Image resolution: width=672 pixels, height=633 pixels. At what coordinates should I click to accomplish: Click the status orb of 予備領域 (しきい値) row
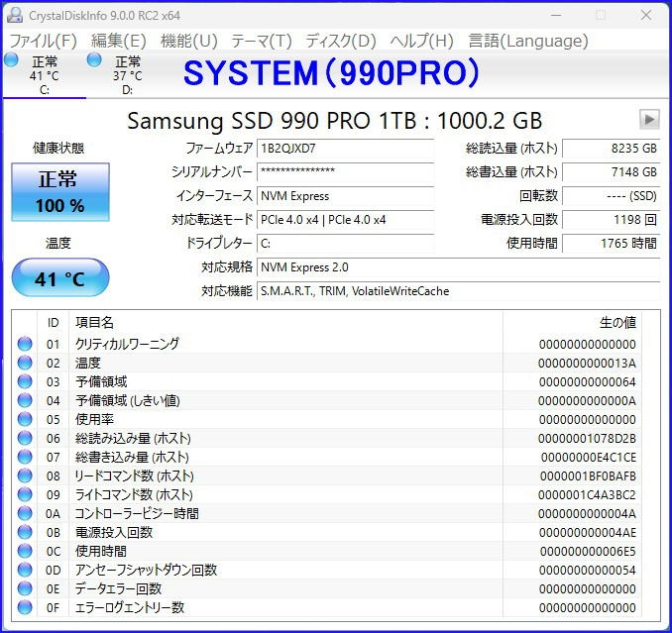pos(25,400)
